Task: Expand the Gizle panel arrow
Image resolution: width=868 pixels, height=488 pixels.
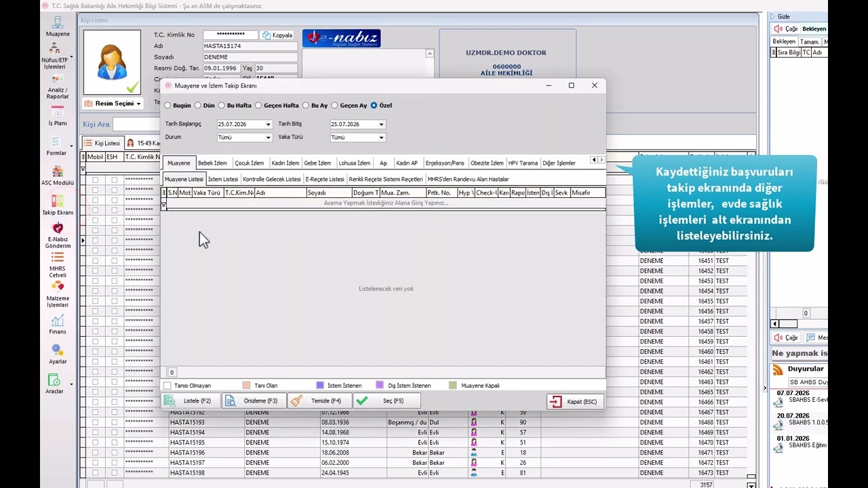Action: coord(772,16)
